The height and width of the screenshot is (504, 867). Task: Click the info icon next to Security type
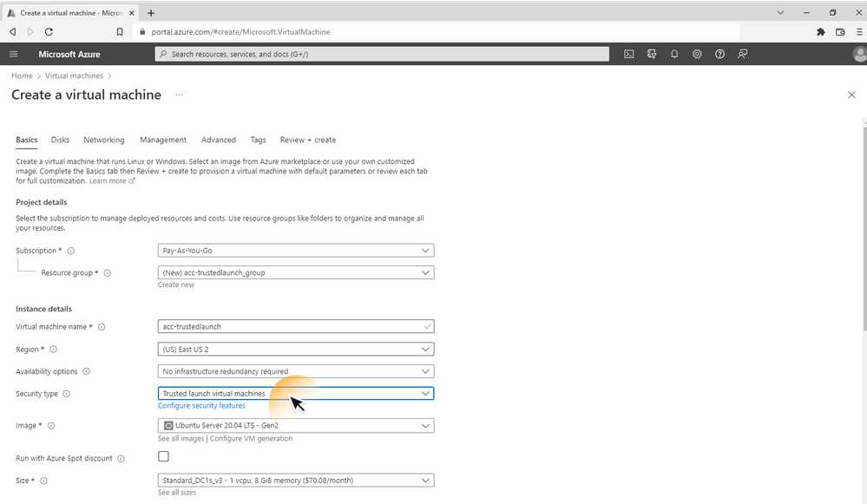(66, 394)
